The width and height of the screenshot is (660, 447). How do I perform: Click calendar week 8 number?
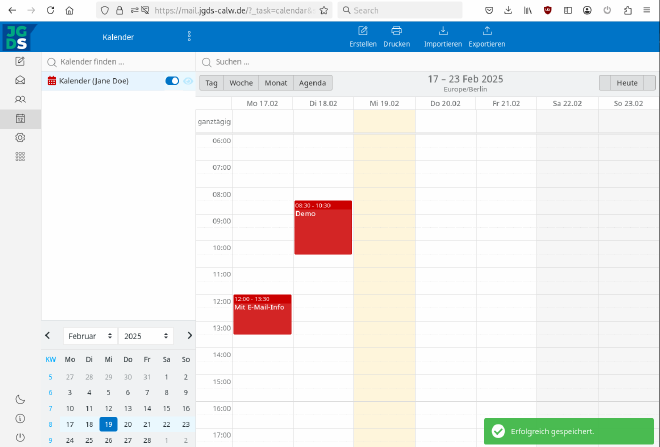tap(50, 424)
